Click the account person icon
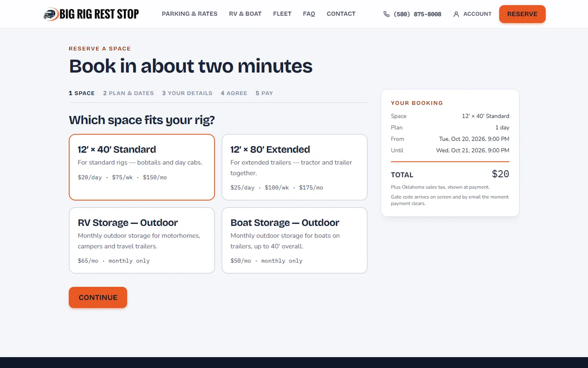This screenshot has width=588, height=368. tap(456, 14)
